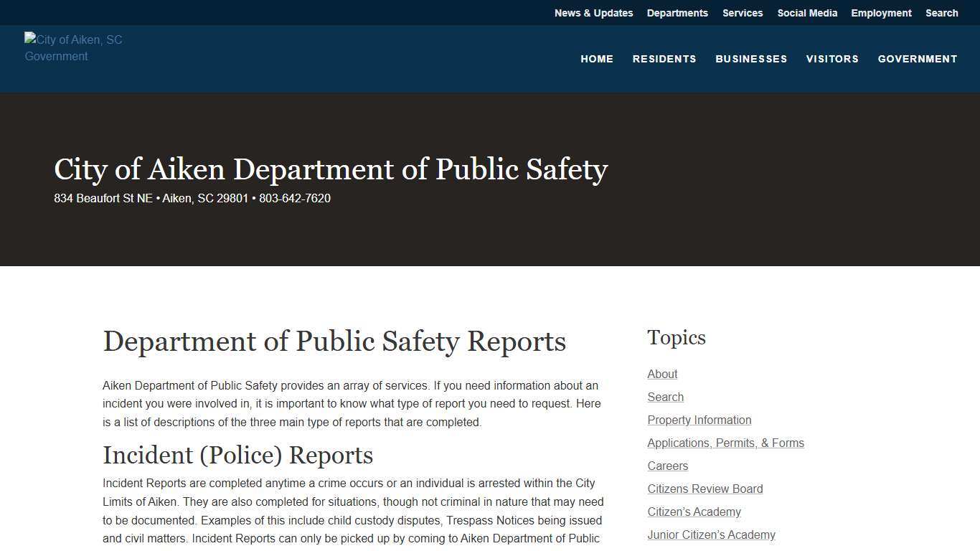Image resolution: width=980 pixels, height=551 pixels.
Task: Open the RESIDENTS navigation item
Action: pos(664,59)
